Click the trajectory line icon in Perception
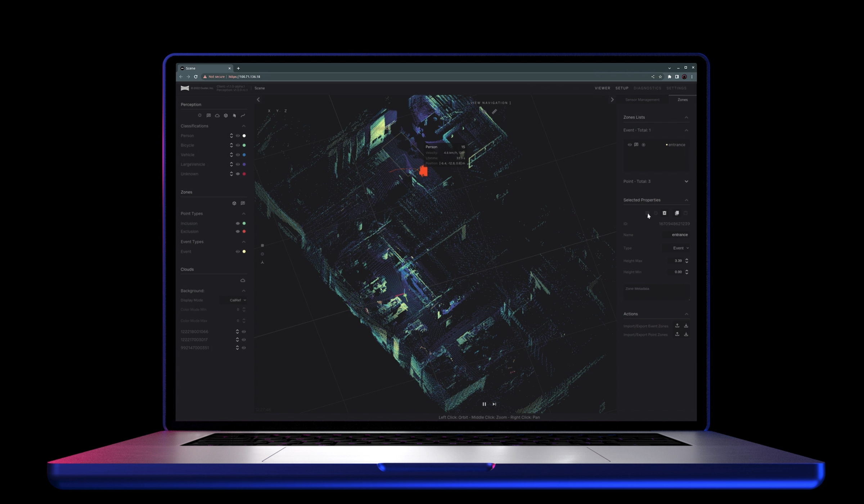This screenshot has height=504, width=864. [243, 116]
